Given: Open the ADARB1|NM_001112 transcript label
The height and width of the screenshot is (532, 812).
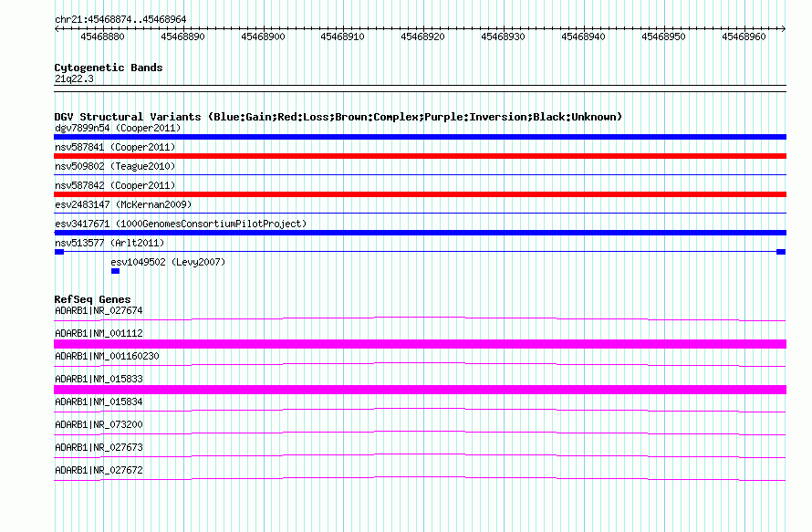Looking at the screenshot, I should [99, 333].
